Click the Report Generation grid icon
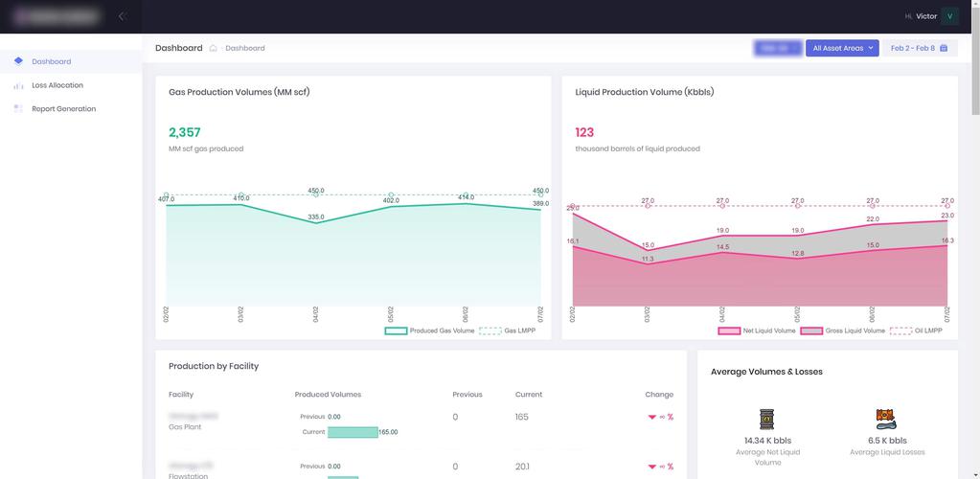 click(18, 109)
